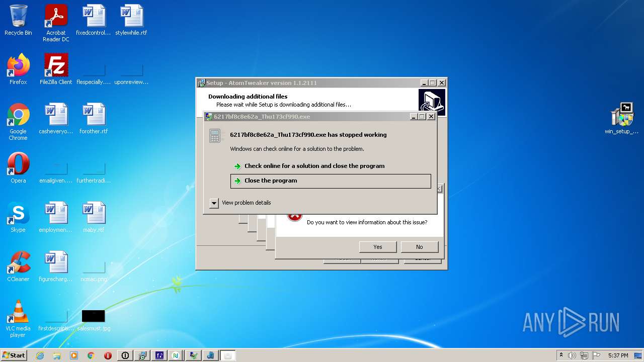Open VLC media player shortcut
Viewport: 644px width, 362px height.
tap(18, 319)
